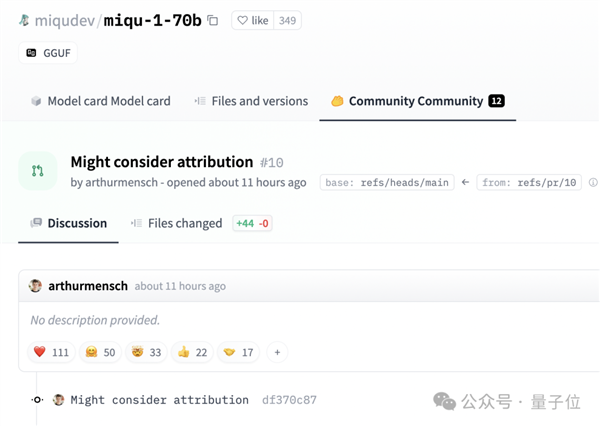The width and height of the screenshot is (600, 426).
Task: Toggle the thumbs up reaction
Action: pyautogui.click(x=192, y=352)
